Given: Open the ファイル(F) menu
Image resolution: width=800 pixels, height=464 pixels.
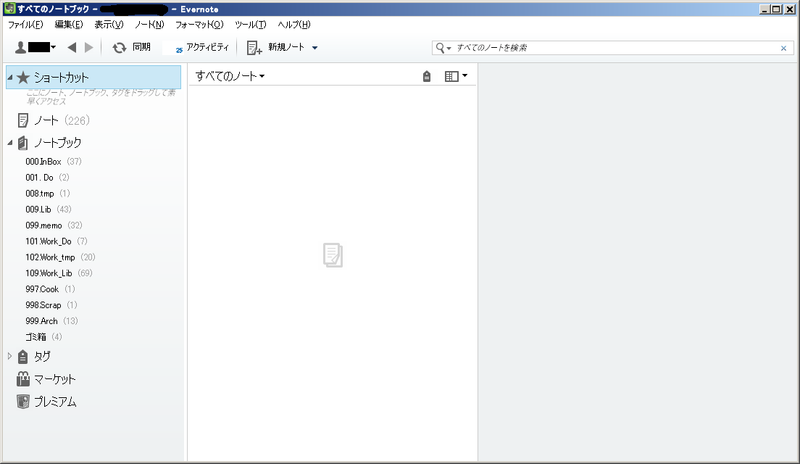Looking at the screenshot, I should (x=26, y=25).
